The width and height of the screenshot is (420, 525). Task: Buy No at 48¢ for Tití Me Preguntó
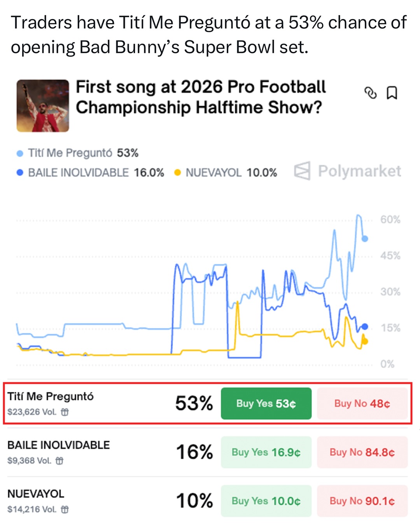tap(362, 404)
